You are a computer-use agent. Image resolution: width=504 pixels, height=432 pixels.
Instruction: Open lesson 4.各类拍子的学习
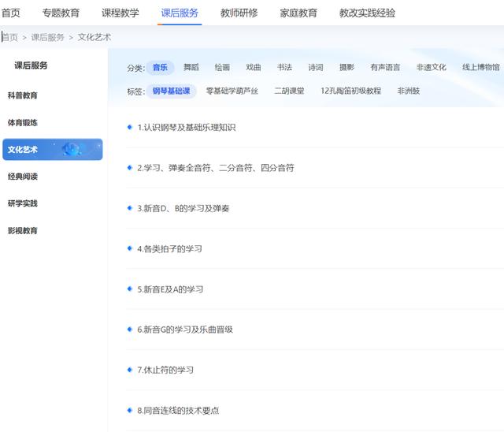(170, 248)
